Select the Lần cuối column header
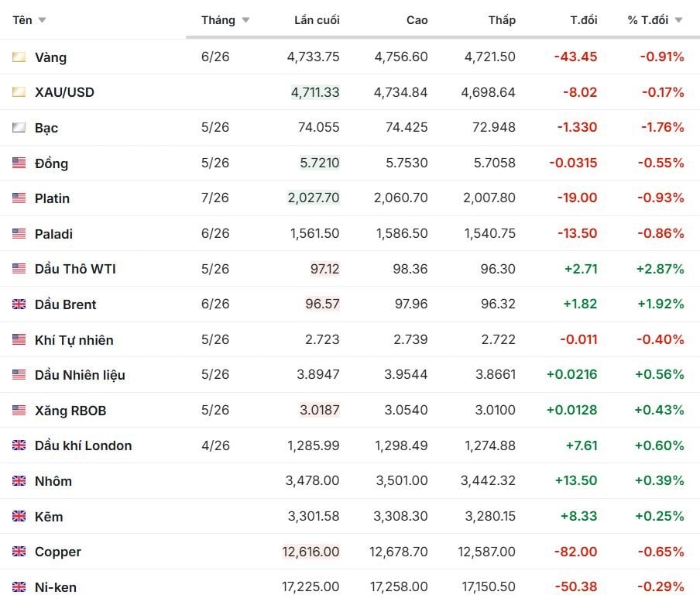This screenshot has width=700, height=602. [317, 20]
